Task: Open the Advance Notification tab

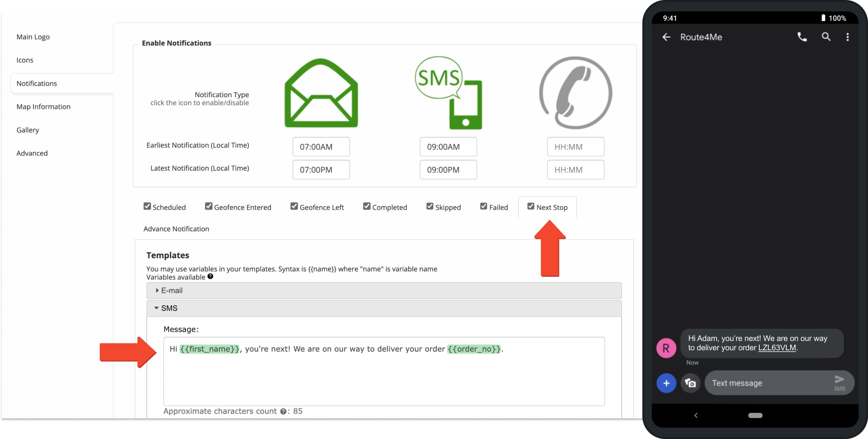Action: tap(176, 229)
